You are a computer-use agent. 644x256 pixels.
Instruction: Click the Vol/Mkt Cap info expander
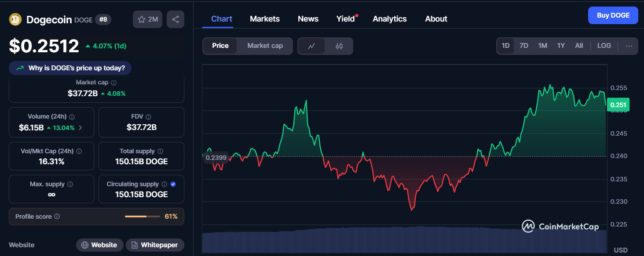point(78,151)
